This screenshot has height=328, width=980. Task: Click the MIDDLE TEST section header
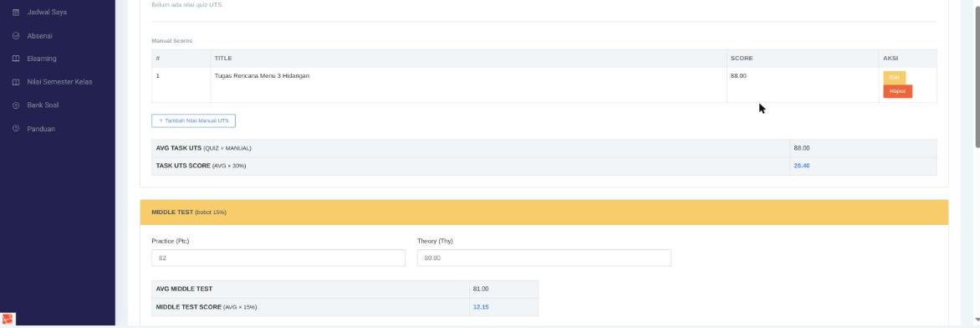[544, 213]
